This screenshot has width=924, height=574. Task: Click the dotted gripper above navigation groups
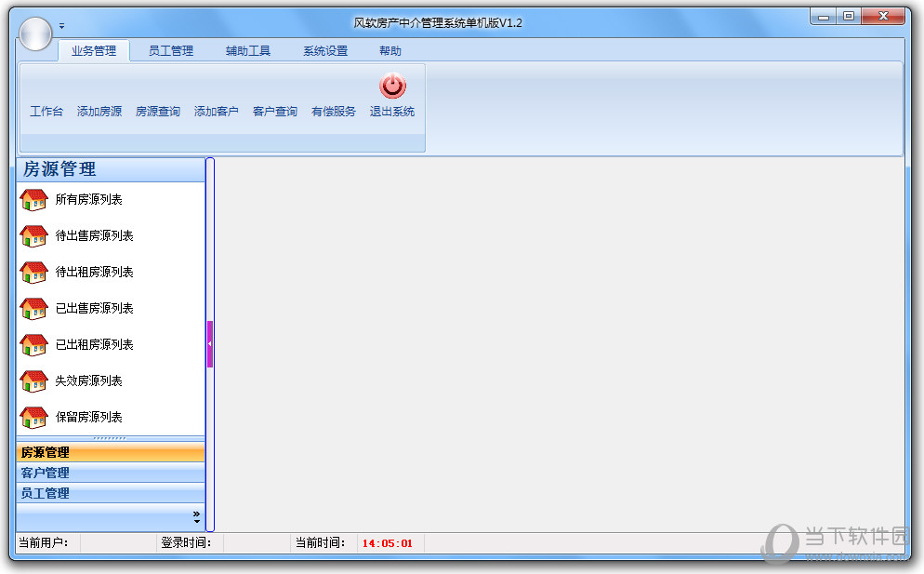pyautogui.click(x=111, y=438)
